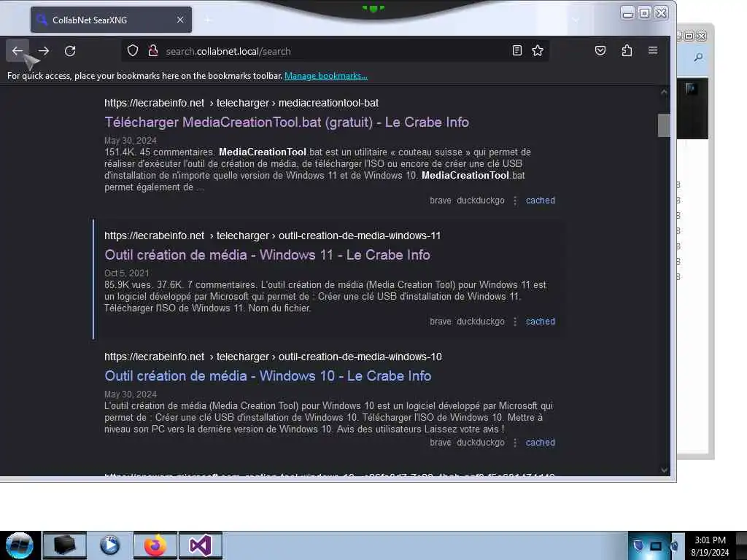The height and width of the screenshot is (560, 747).
Task: Go back to the previous page
Action: (x=18, y=51)
